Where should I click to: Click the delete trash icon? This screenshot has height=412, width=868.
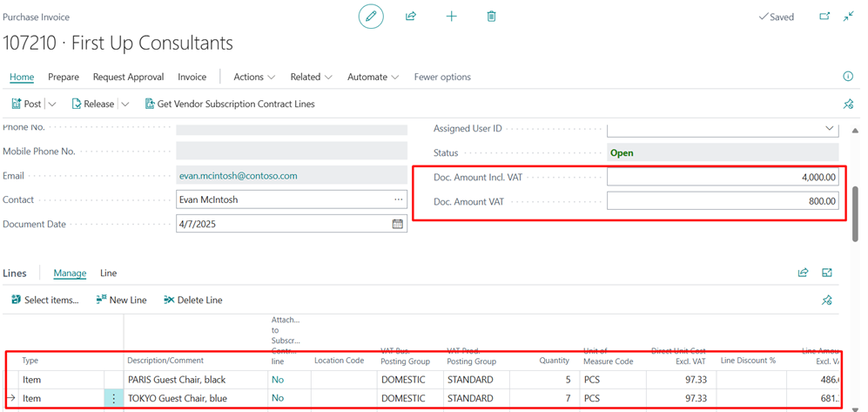coord(491,17)
